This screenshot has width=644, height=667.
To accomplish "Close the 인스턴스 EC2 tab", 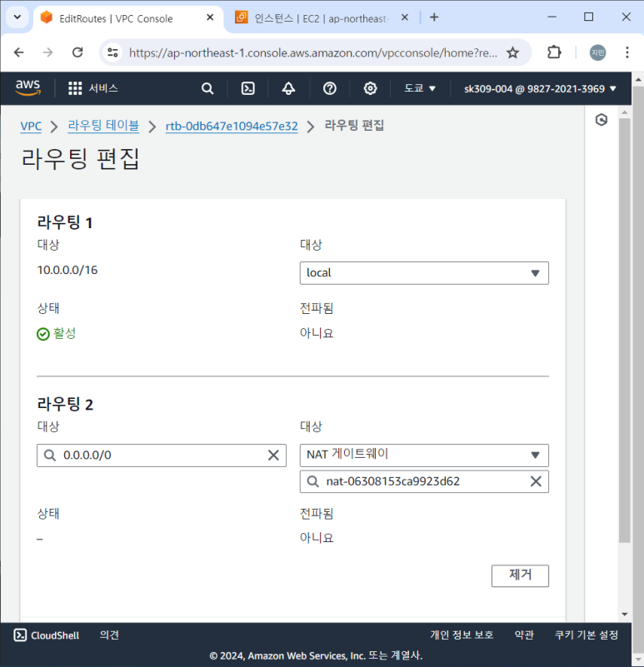I will pos(405,17).
